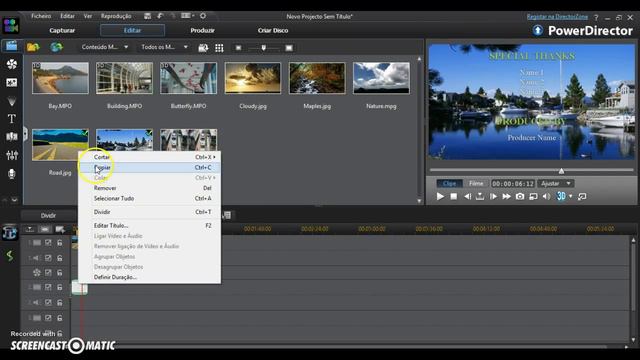Play the preview

[440, 196]
